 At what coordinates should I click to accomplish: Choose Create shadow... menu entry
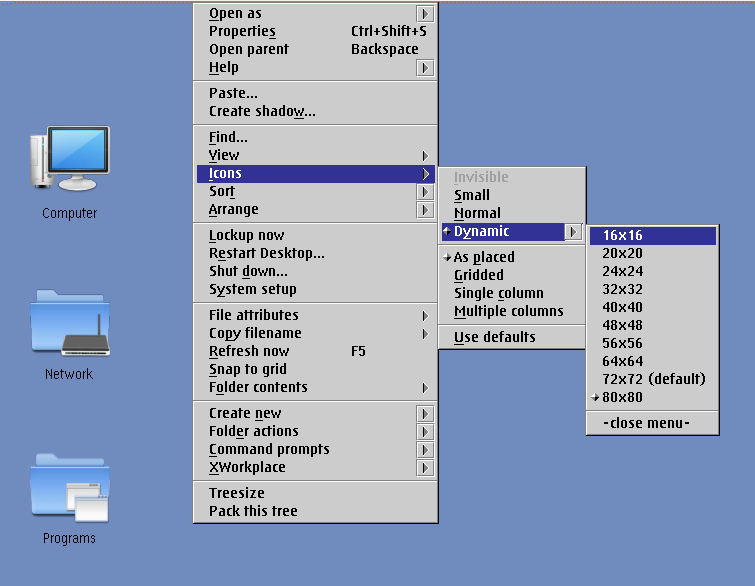point(316,111)
